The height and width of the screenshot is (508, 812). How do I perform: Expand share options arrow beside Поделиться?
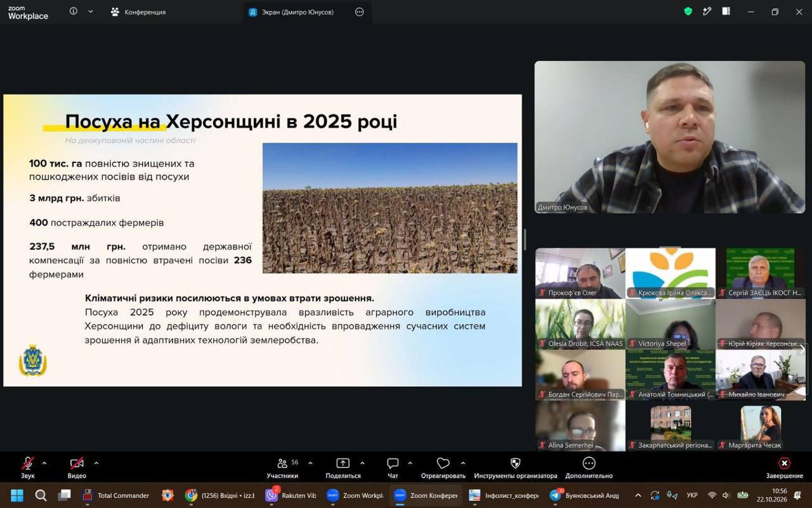(x=362, y=463)
